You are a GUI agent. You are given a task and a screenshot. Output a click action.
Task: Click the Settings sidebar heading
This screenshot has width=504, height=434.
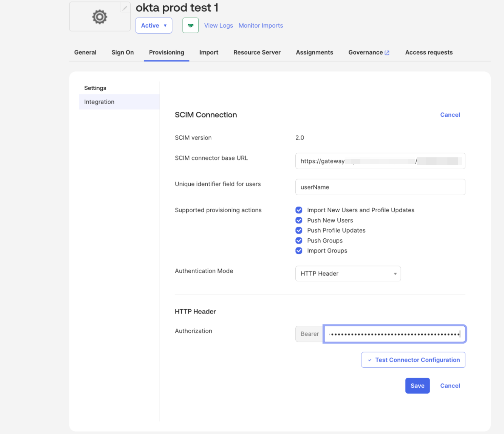tap(95, 88)
